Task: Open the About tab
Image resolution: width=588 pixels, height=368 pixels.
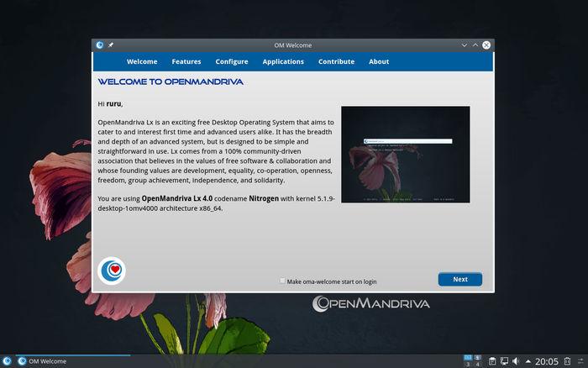Action: tap(379, 61)
